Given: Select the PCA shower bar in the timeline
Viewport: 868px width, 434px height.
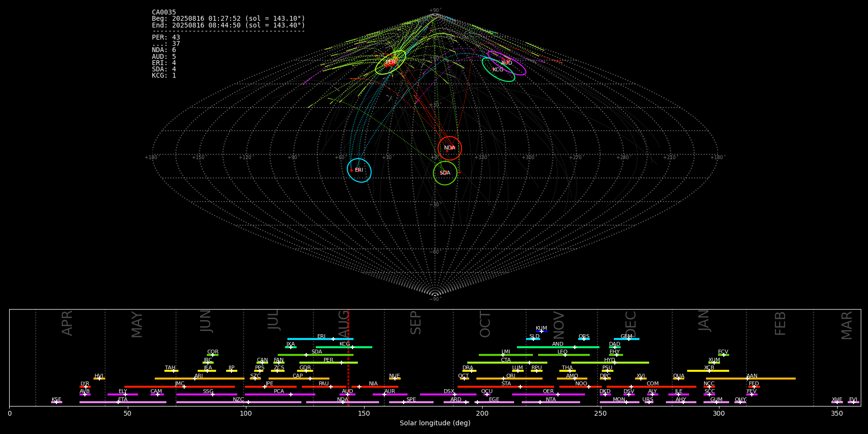Looking at the screenshot, I should point(280,394).
